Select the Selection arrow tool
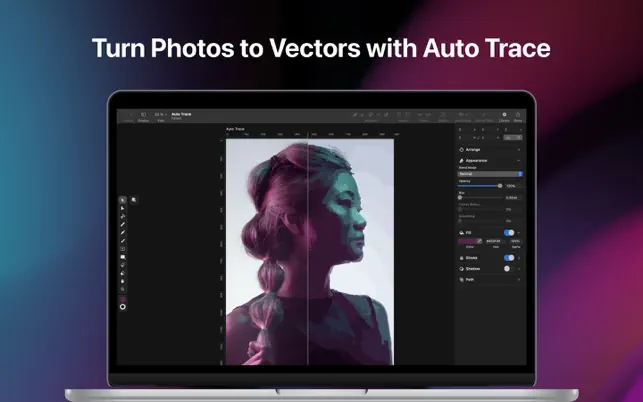The height and width of the screenshot is (402, 643). coord(123,200)
